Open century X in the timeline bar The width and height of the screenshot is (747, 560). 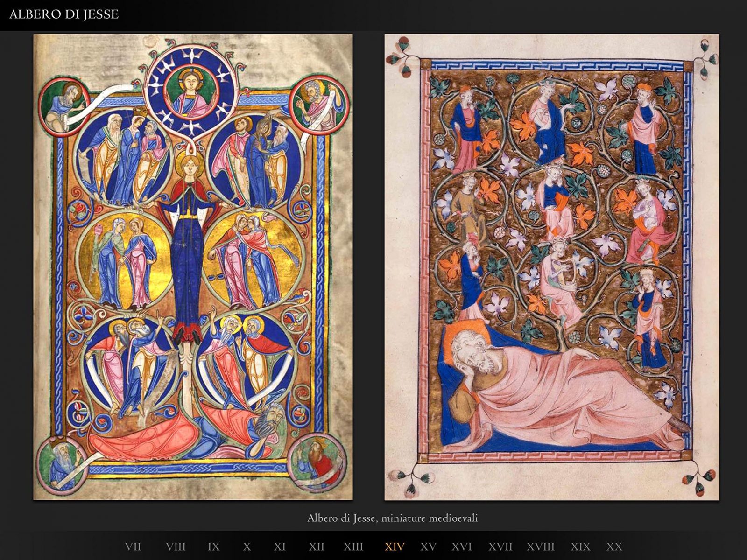tap(247, 546)
